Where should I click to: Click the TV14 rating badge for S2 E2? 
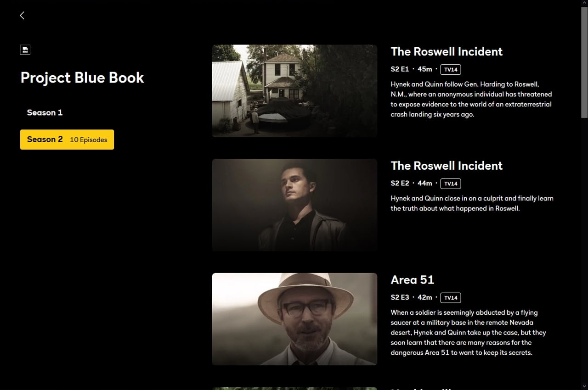[451, 184]
